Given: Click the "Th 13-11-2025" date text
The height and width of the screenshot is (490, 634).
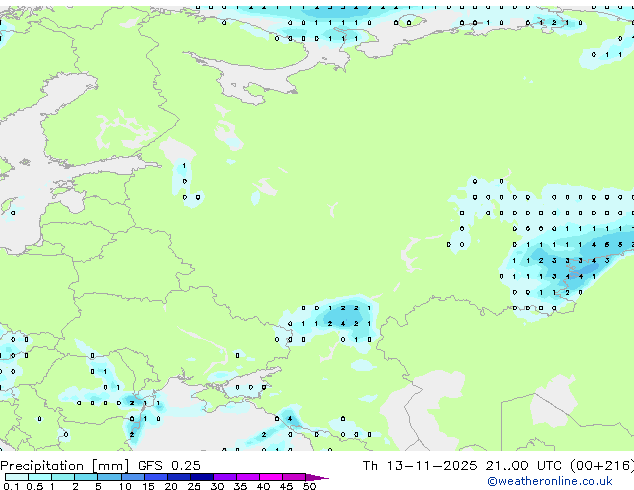Looking at the screenshot, I should (x=420, y=466).
